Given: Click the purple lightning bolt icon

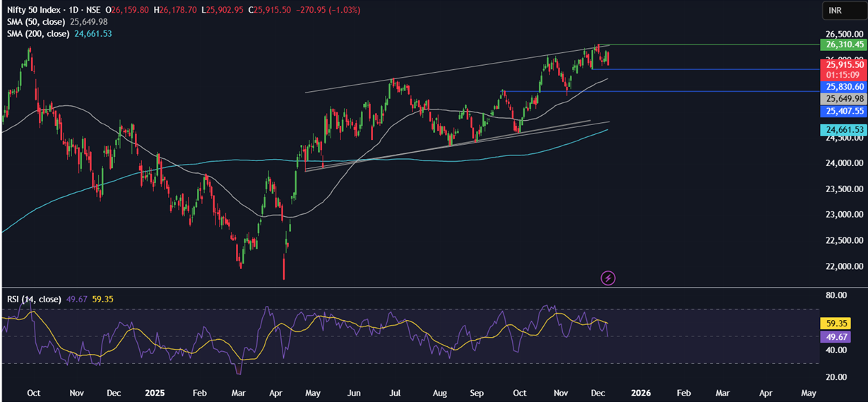Looking at the screenshot, I should click(x=608, y=278).
